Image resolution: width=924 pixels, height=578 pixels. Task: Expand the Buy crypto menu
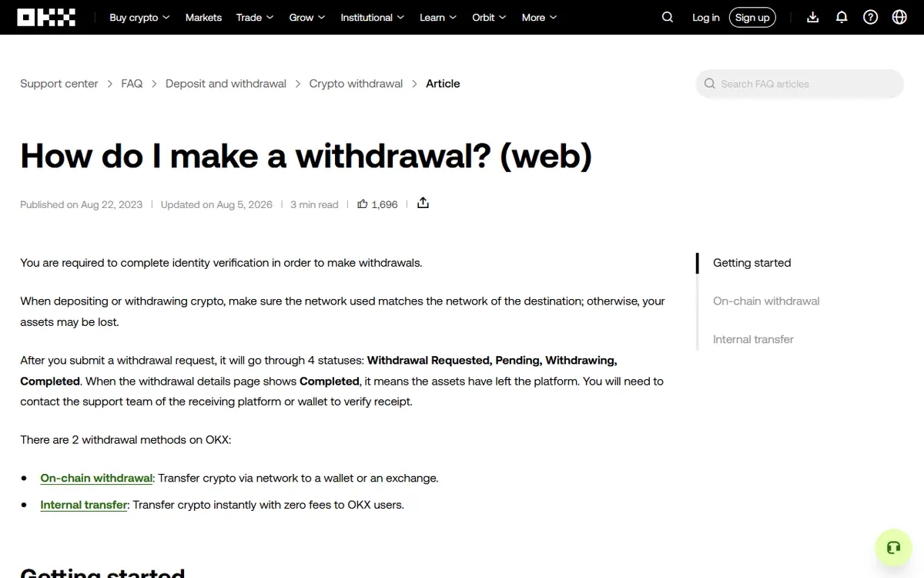(139, 17)
